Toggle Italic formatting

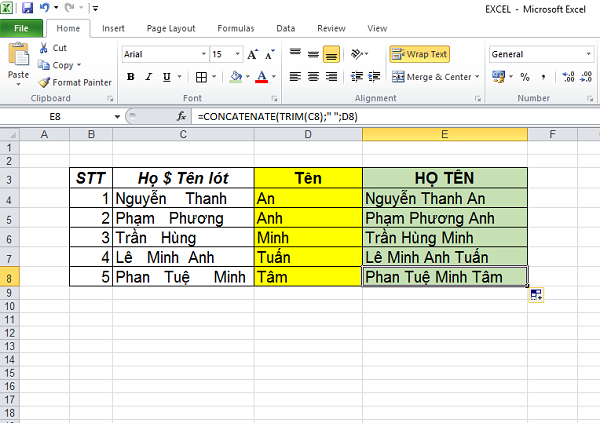pyautogui.click(x=149, y=76)
